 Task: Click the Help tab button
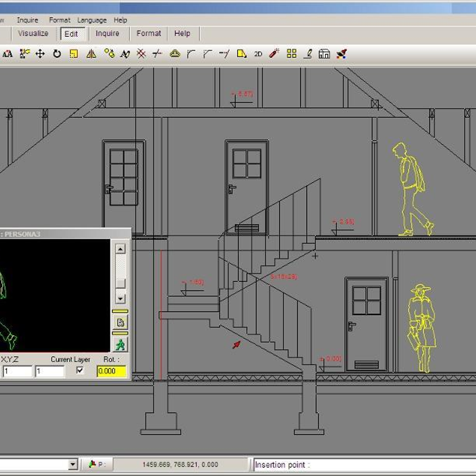coord(182,34)
